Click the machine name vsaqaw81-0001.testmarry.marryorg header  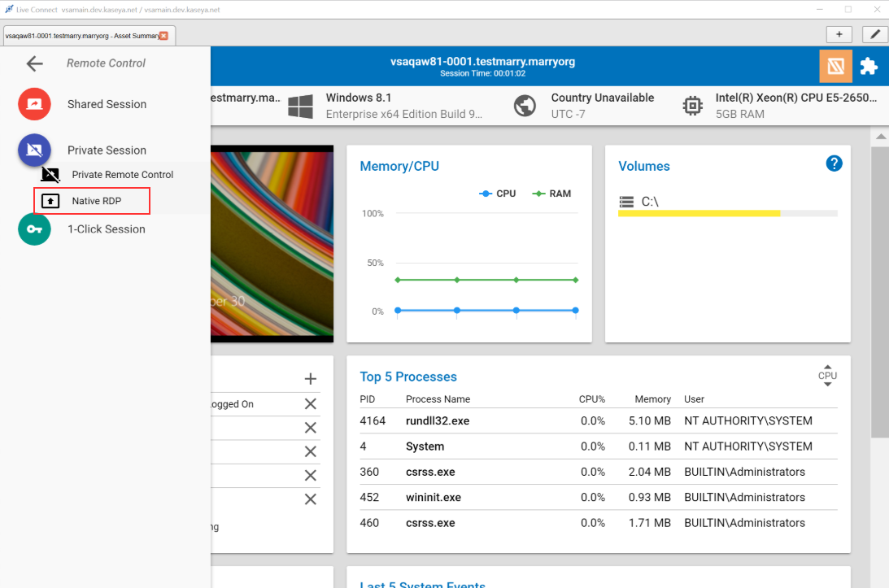coord(482,61)
